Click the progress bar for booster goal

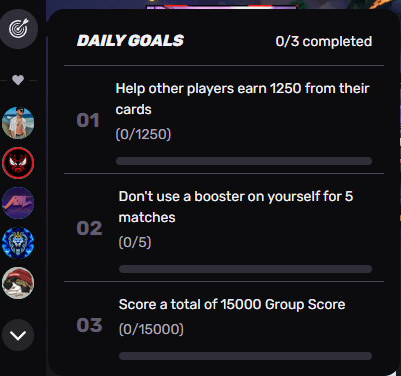coord(245,269)
